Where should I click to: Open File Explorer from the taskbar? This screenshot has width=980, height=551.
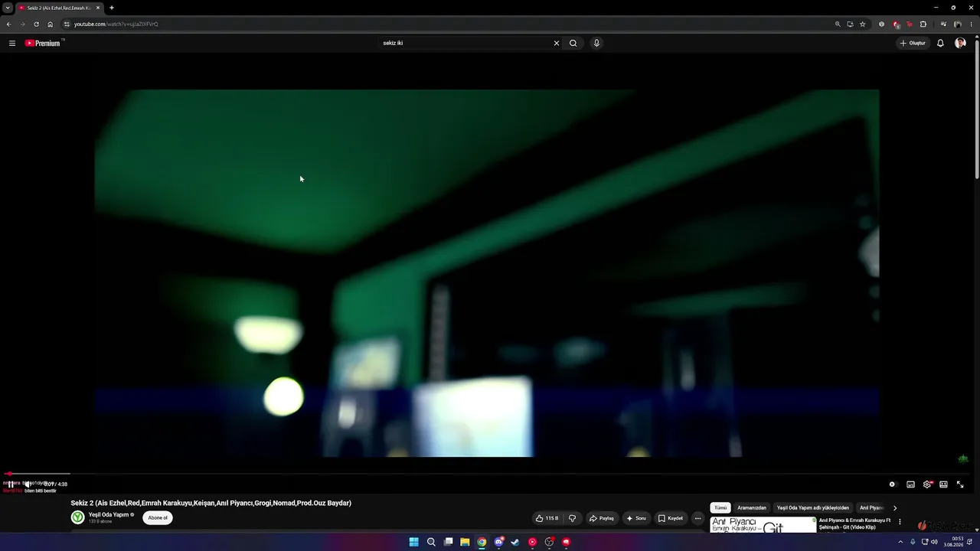tap(465, 542)
